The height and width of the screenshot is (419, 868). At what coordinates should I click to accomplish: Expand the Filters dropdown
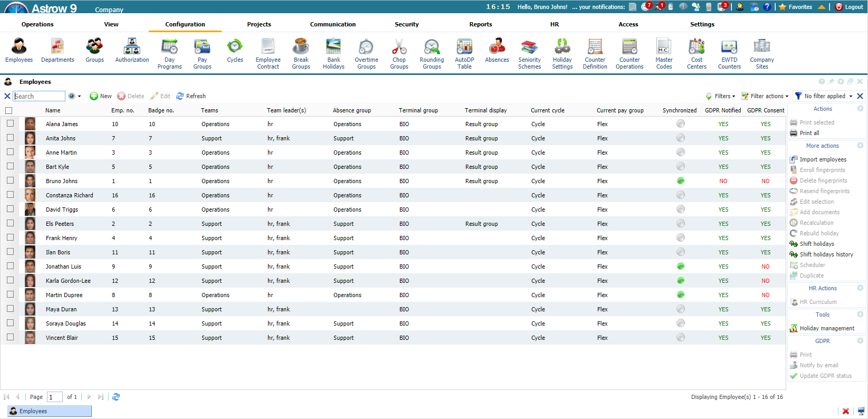[x=721, y=96]
